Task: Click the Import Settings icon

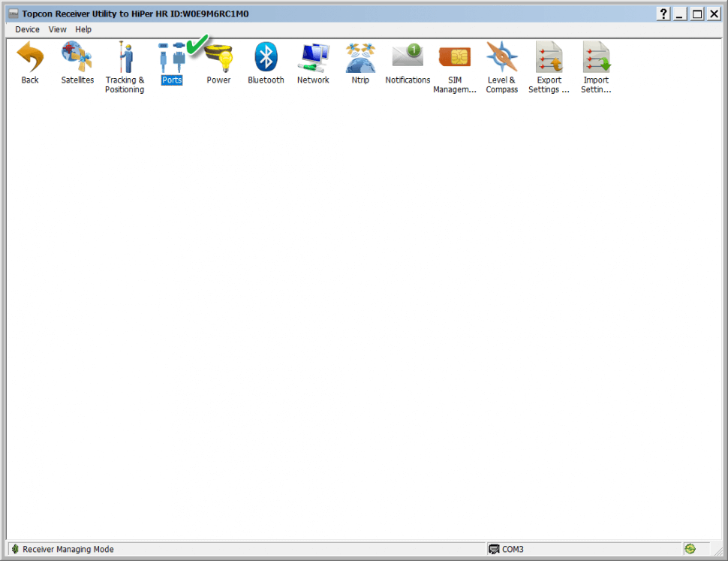Action: pos(597,57)
